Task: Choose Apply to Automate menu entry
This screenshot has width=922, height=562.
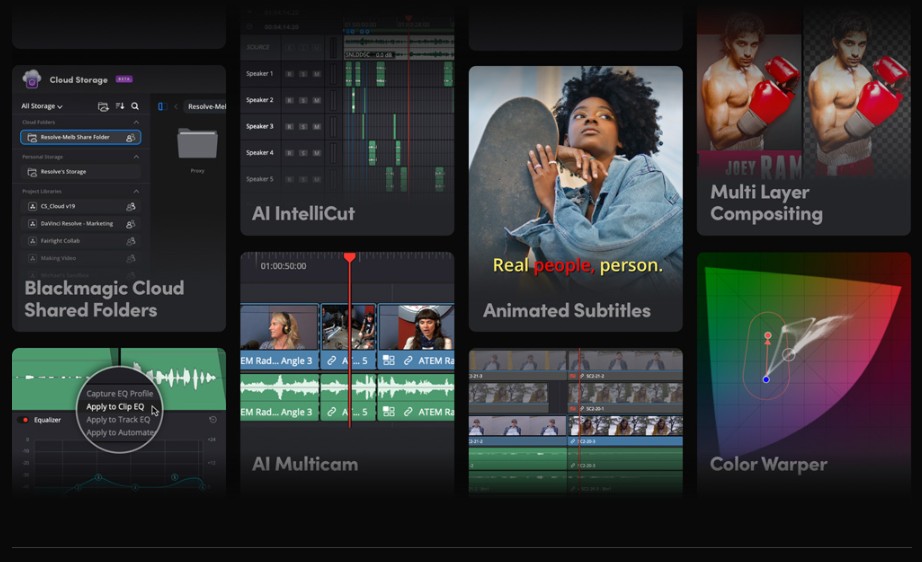Action: click(x=120, y=433)
